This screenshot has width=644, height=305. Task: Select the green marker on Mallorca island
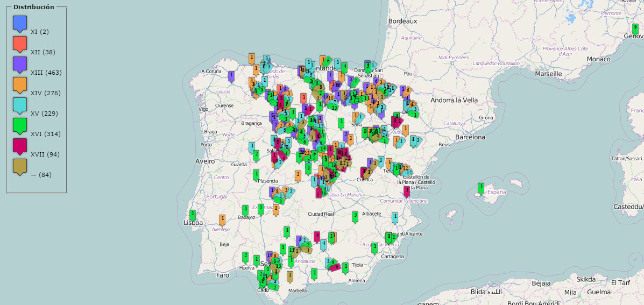pos(481,188)
